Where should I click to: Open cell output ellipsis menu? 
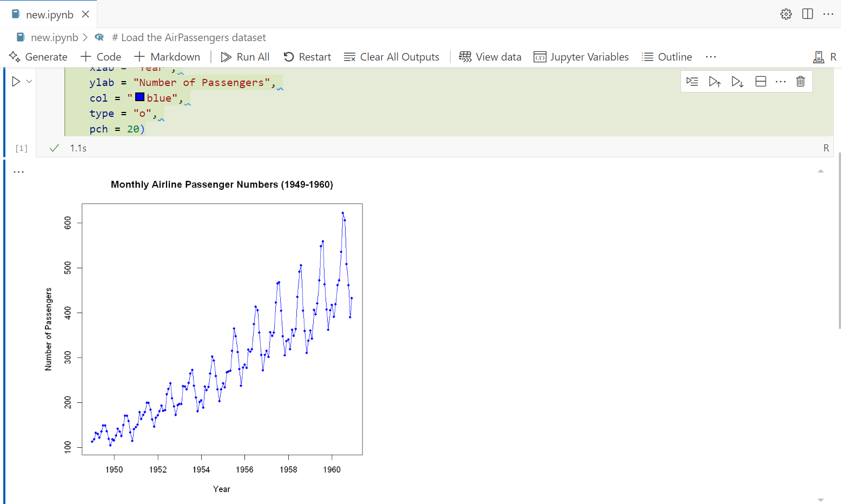(19, 172)
